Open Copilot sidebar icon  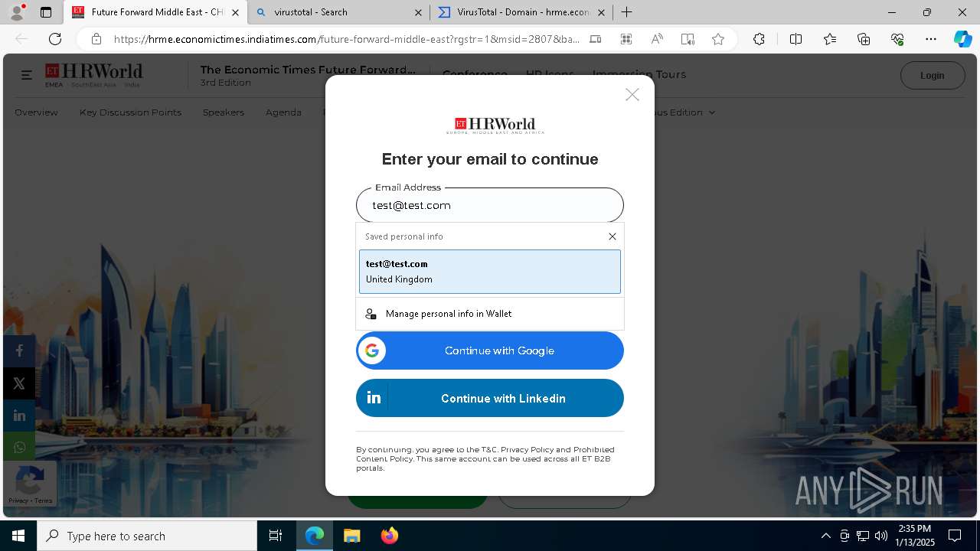[x=962, y=39]
